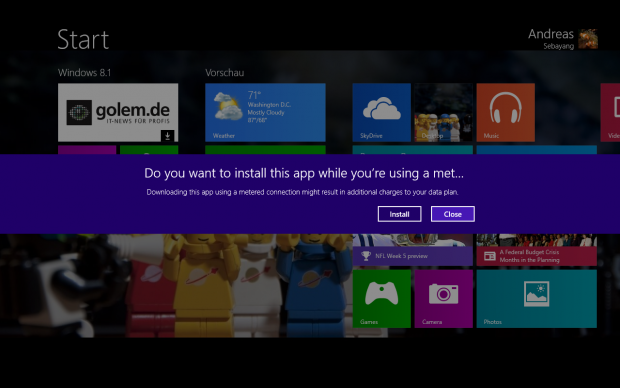Click the download arrow on the golem.de tile
The width and height of the screenshot is (620, 388).
pos(167,136)
